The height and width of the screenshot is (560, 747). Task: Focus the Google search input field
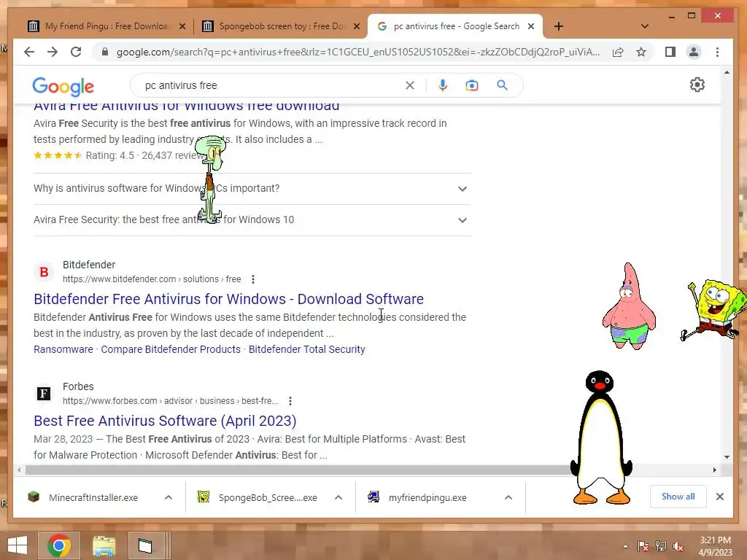(x=271, y=85)
